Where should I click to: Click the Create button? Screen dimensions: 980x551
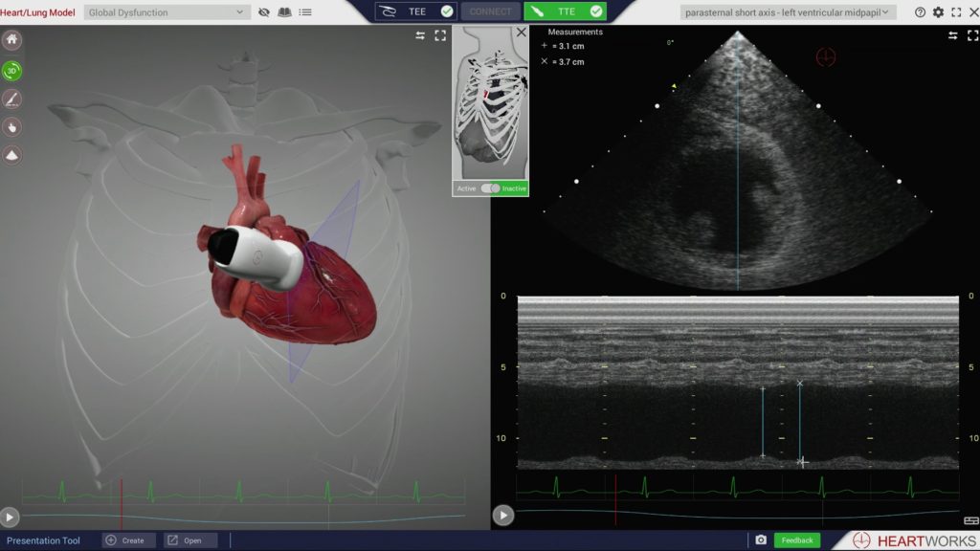click(x=128, y=540)
